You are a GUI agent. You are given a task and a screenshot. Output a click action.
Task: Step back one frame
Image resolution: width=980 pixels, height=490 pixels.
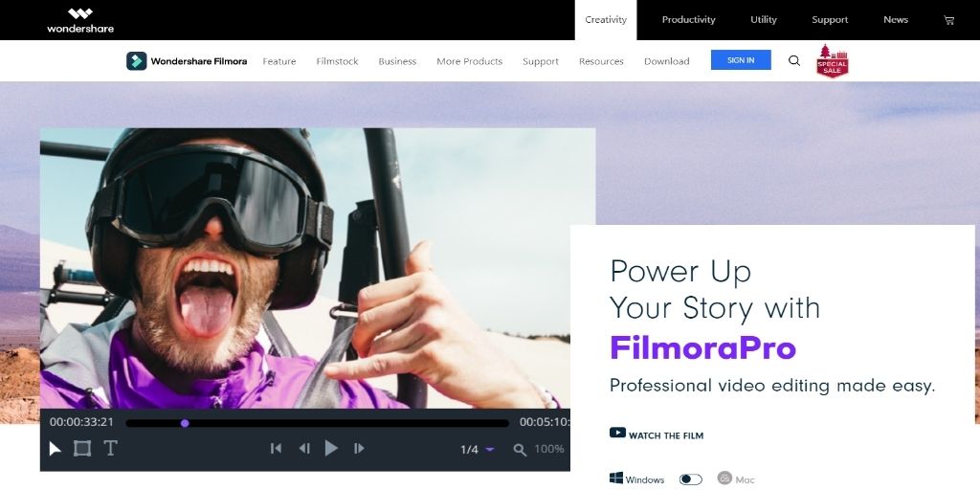tap(304, 448)
